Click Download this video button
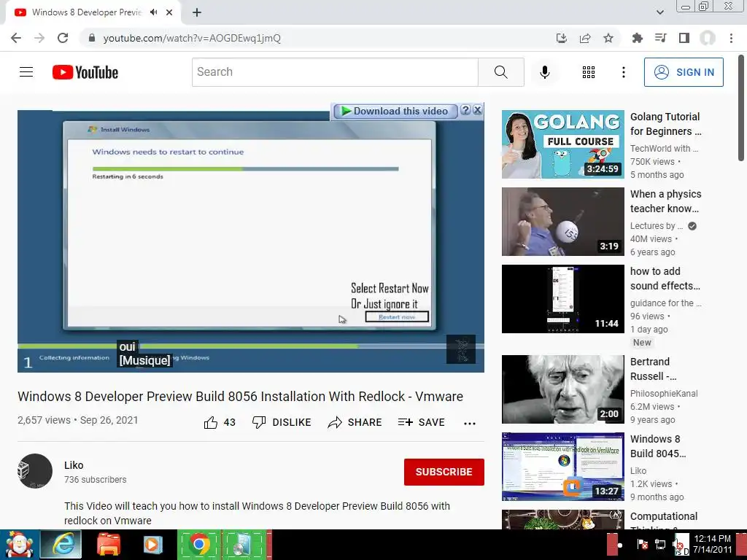Screen dimensions: 747x560 point(395,111)
